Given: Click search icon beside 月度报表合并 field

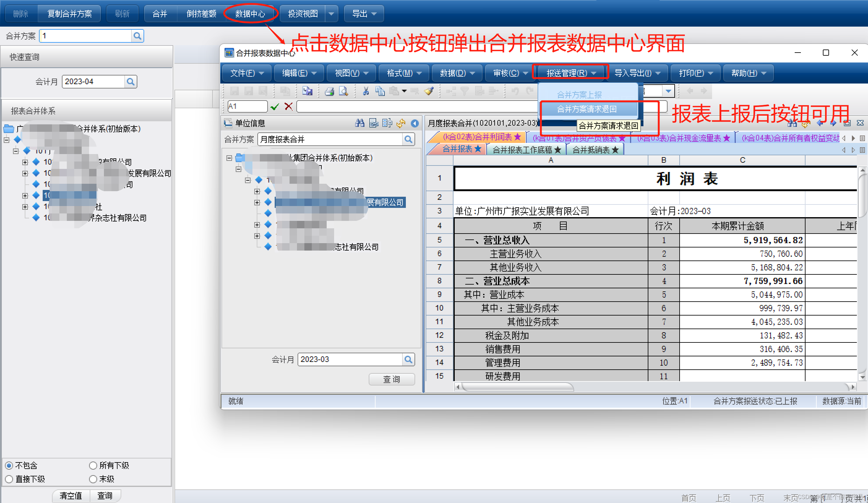Looking at the screenshot, I should click(x=408, y=139).
